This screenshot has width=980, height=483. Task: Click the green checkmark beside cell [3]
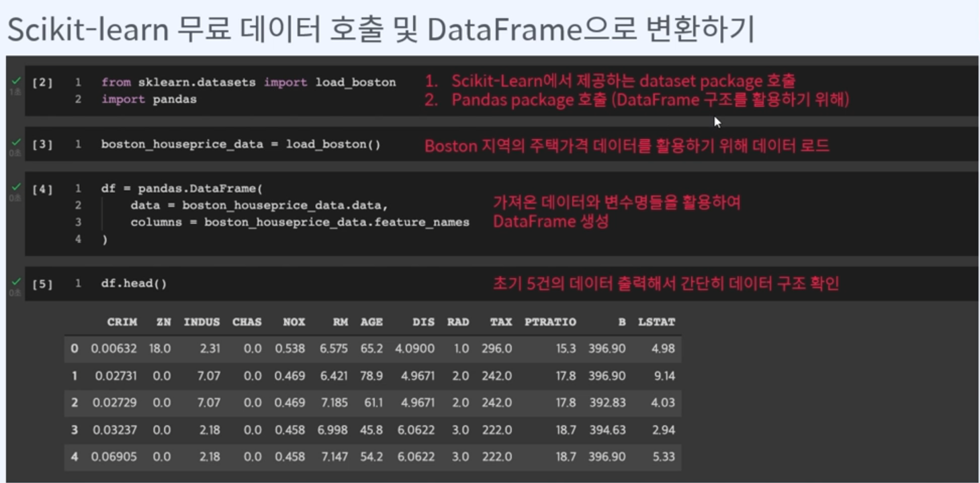tap(15, 142)
